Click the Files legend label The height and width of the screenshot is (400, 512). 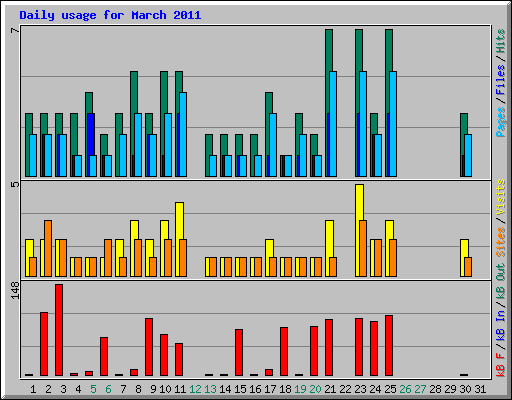click(x=501, y=80)
